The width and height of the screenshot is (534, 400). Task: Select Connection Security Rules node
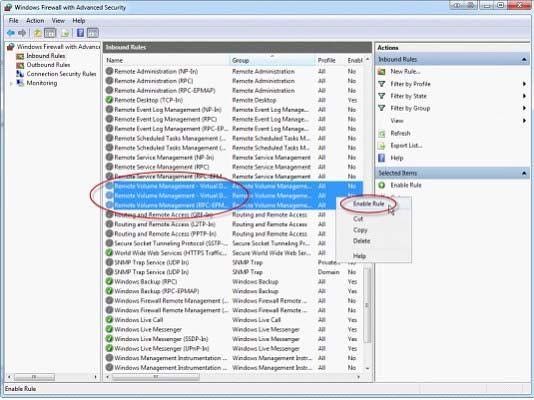point(61,74)
